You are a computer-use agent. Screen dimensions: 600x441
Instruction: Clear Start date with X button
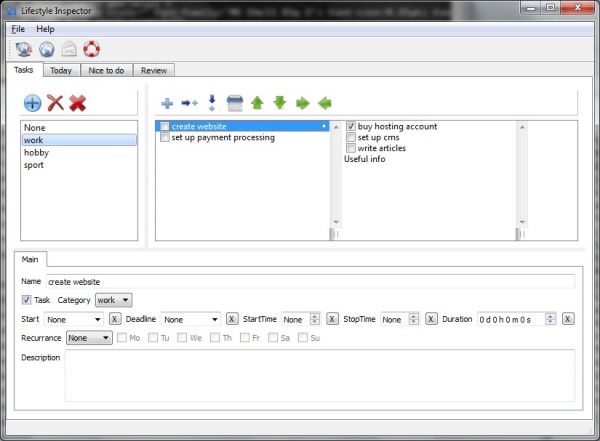pyautogui.click(x=115, y=319)
